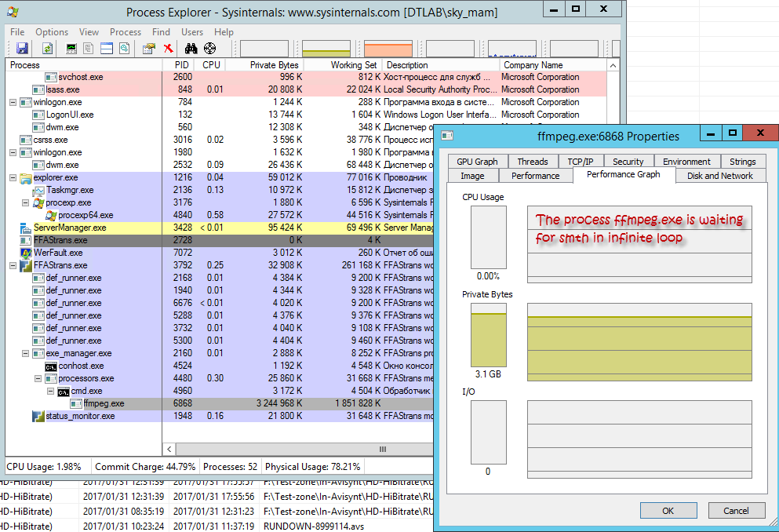Click Cancel in ffmpeg Properties dialog
The image size is (779, 532).
coord(736,511)
